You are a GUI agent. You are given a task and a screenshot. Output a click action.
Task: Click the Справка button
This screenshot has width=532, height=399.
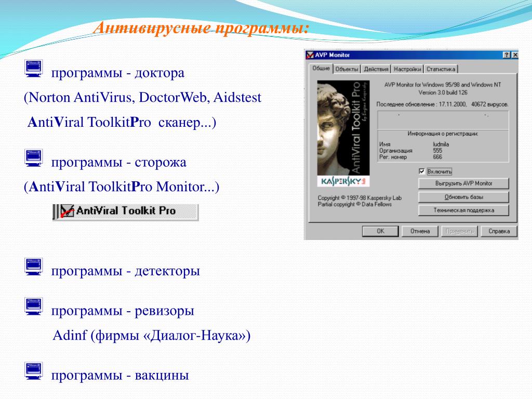(499, 231)
